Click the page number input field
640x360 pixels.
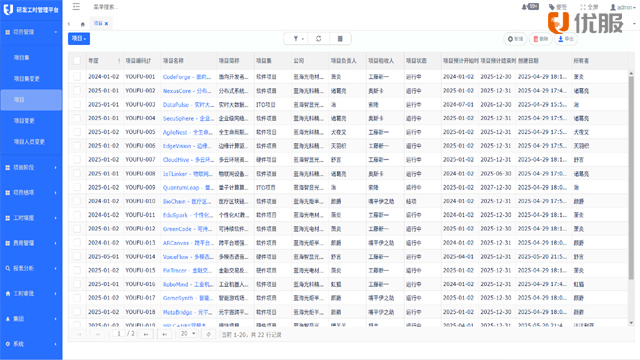119,334
